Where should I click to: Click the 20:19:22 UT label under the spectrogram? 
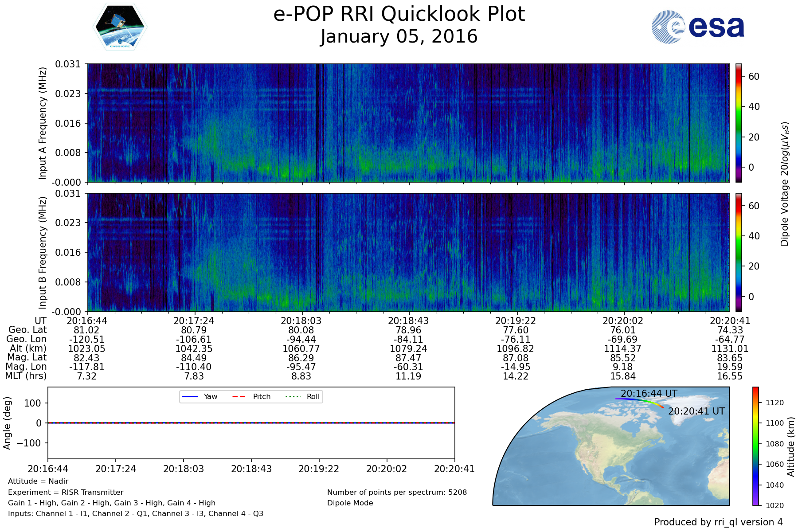[x=515, y=321]
